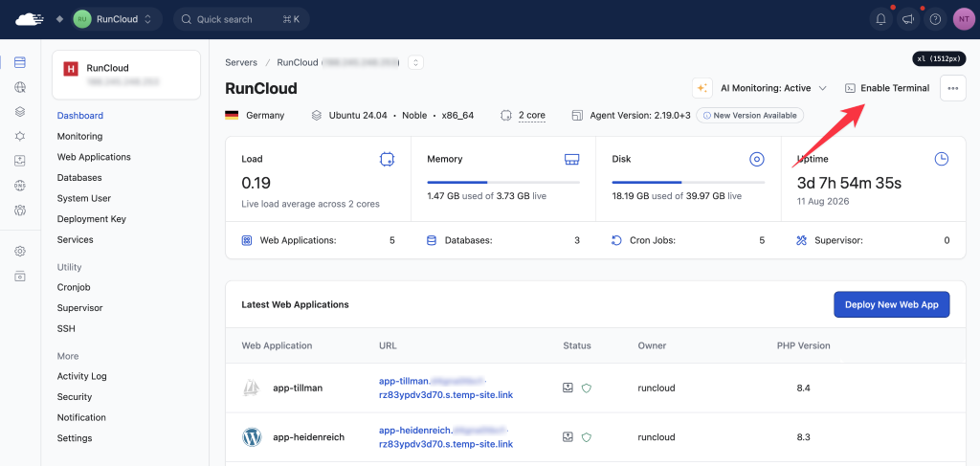Select System User in sidebar

84,198
